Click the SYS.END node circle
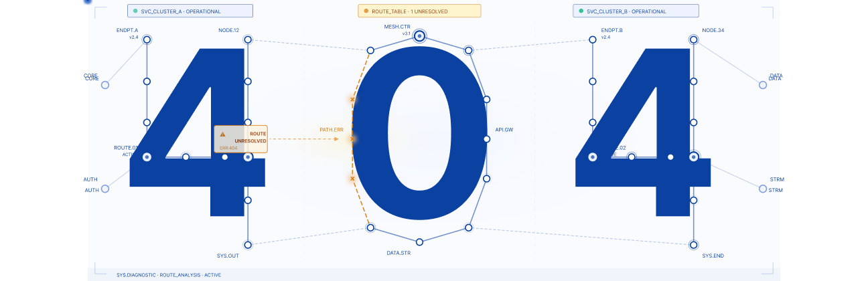This screenshot has width=868, height=281. pos(694,245)
